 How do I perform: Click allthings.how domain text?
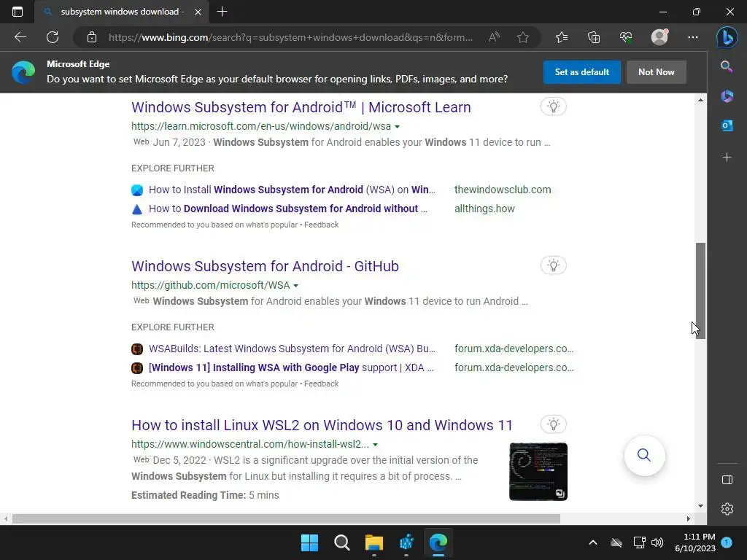484,209
